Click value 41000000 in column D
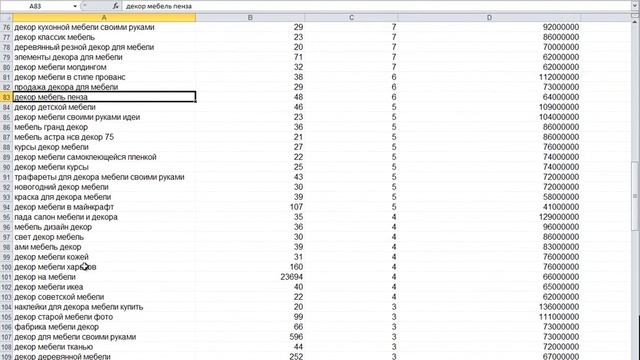This screenshot has height=360, width=640. (561, 207)
